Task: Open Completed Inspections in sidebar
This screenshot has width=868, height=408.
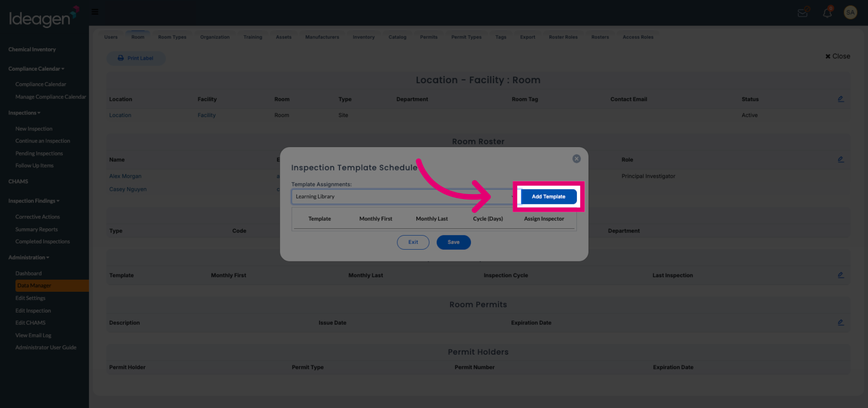Action: pyautogui.click(x=42, y=242)
